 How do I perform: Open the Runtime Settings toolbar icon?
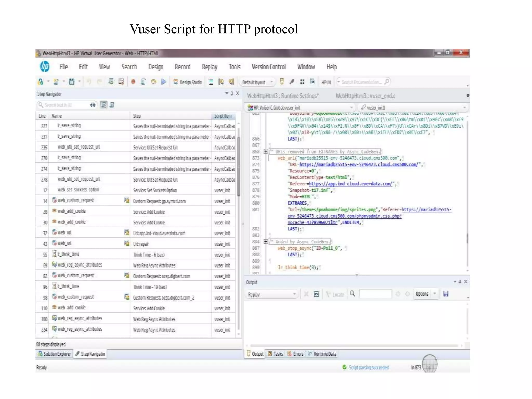pyautogui.click(x=111, y=82)
